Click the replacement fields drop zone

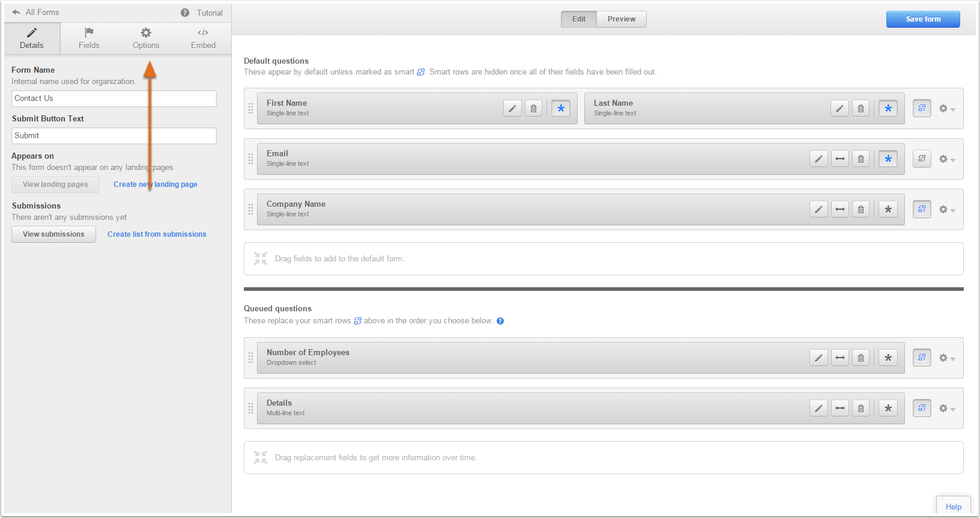[x=603, y=458]
